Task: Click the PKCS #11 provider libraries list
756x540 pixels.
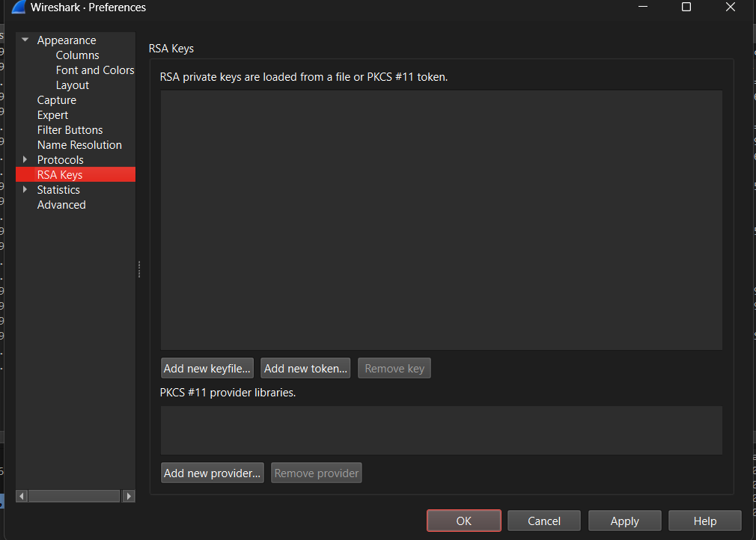Action: coord(441,430)
